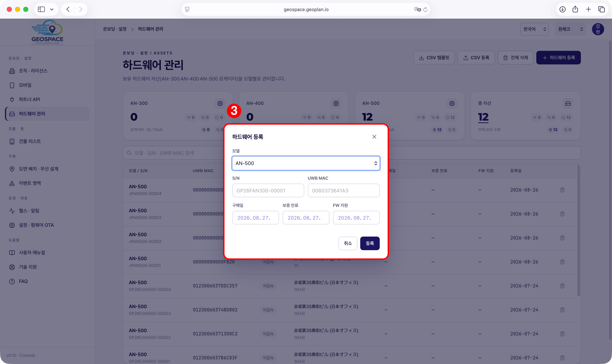The width and height of the screenshot is (612, 364).
Task: Open 헬스 · 알림 in sidebar
Action: [x=47, y=211]
